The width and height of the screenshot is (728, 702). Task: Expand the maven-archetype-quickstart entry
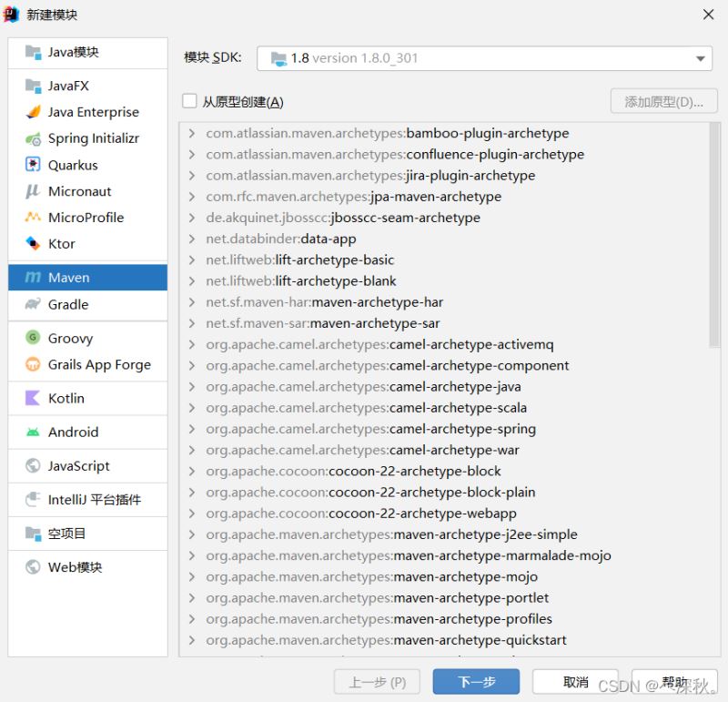click(192, 640)
